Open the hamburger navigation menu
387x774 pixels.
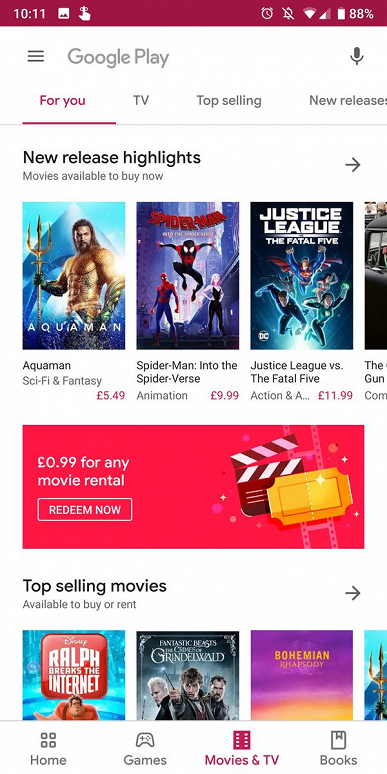click(36, 56)
